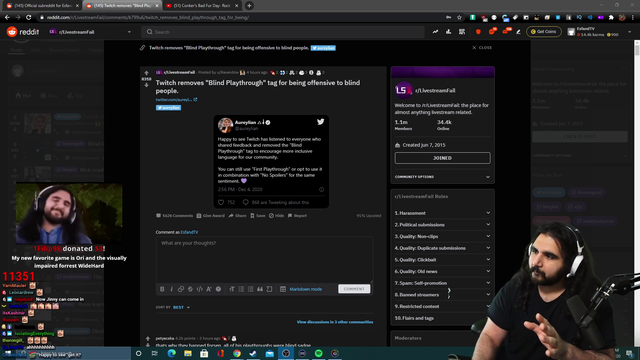Open the messages envelope icon
Viewport: 640px width, 360px height.
[506, 31]
